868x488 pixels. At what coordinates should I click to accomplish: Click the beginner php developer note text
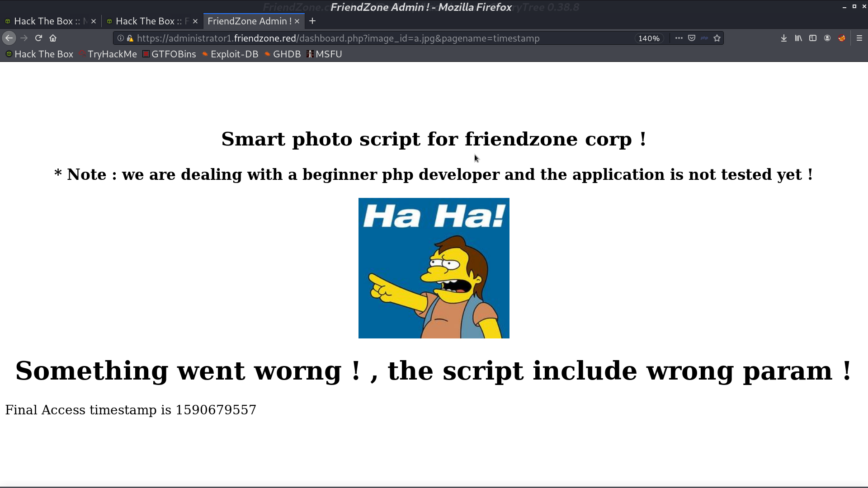pyautogui.click(x=434, y=174)
